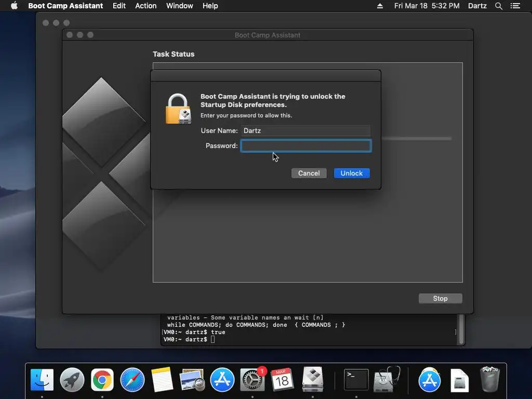Viewport: 532px width, 399px height.
Task: Focus the Password field
Action: click(306, 146)
